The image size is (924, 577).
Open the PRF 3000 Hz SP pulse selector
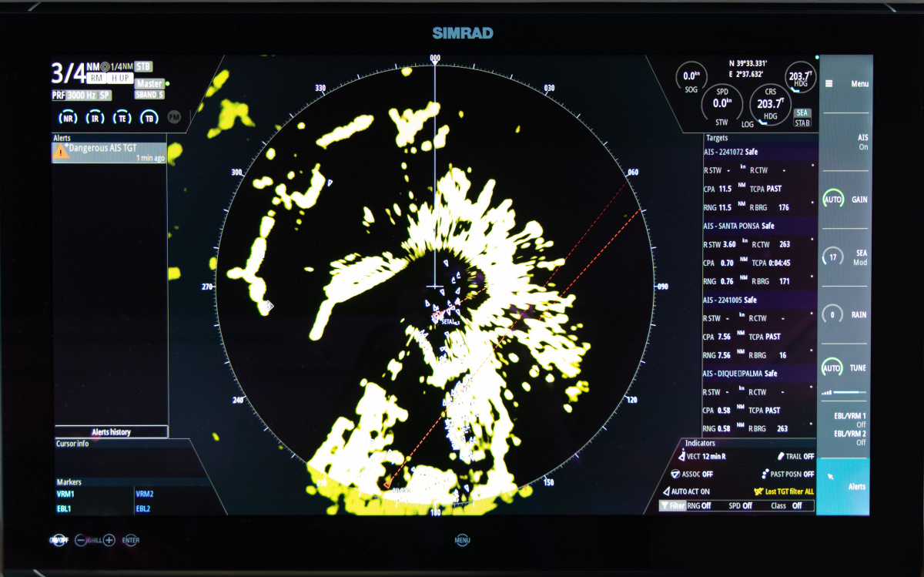pos(82,95)
